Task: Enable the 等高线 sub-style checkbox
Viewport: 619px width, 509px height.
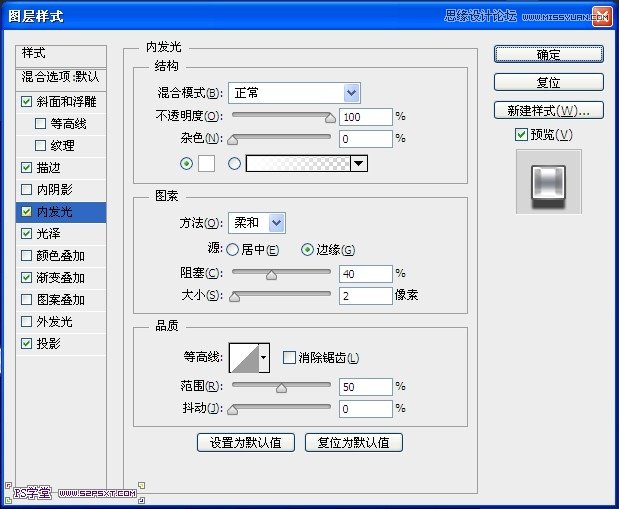Action: [x=40, y=124]
